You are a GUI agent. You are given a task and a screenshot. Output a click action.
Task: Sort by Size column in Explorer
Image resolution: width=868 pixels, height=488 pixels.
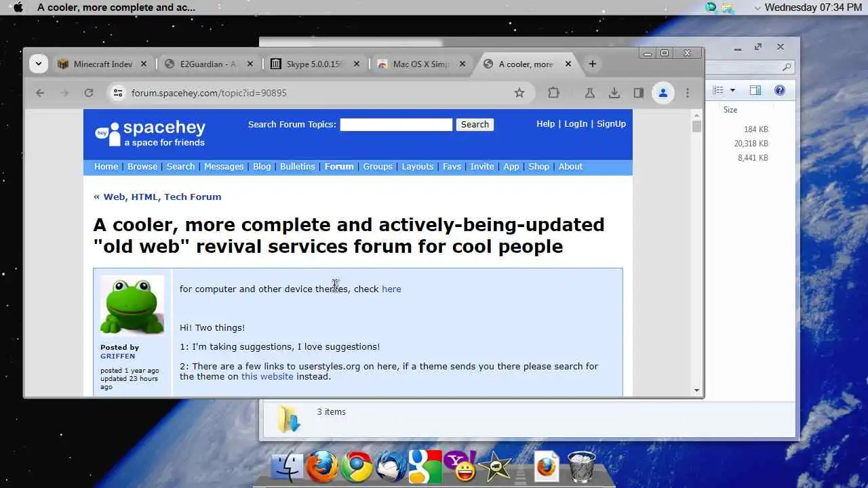[730, 109]
